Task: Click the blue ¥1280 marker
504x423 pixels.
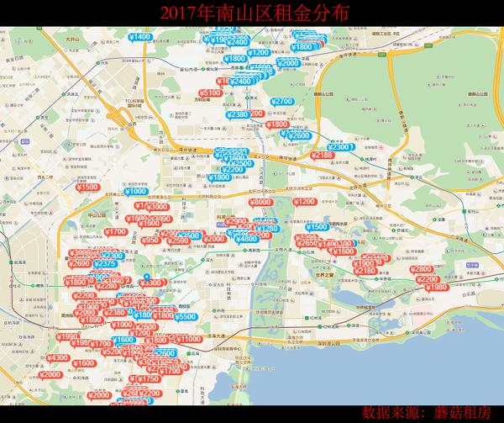Action: tap(267, 229)
